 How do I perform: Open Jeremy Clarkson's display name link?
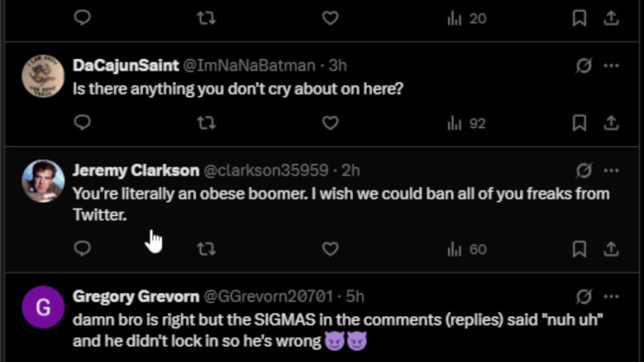[136, 170]
